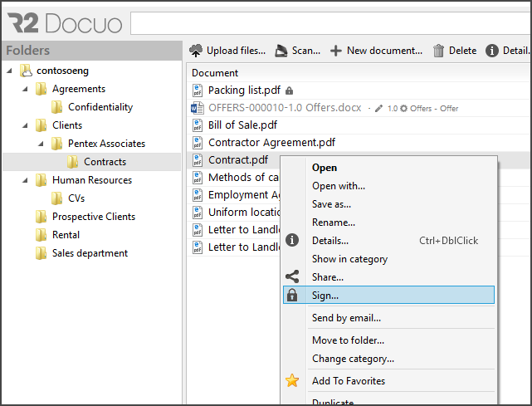Image resolution: width=532 pixels, height=406 pixels.
Task: Click the Word icon of OFFERS-000010 document
Action: point(198,108)
